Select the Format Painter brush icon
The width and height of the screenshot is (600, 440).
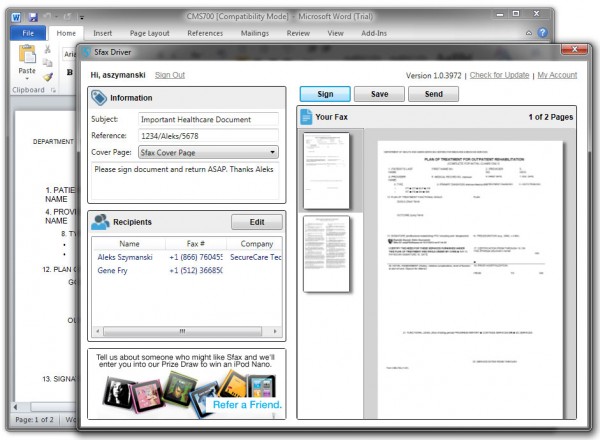(x=47, y=76)
